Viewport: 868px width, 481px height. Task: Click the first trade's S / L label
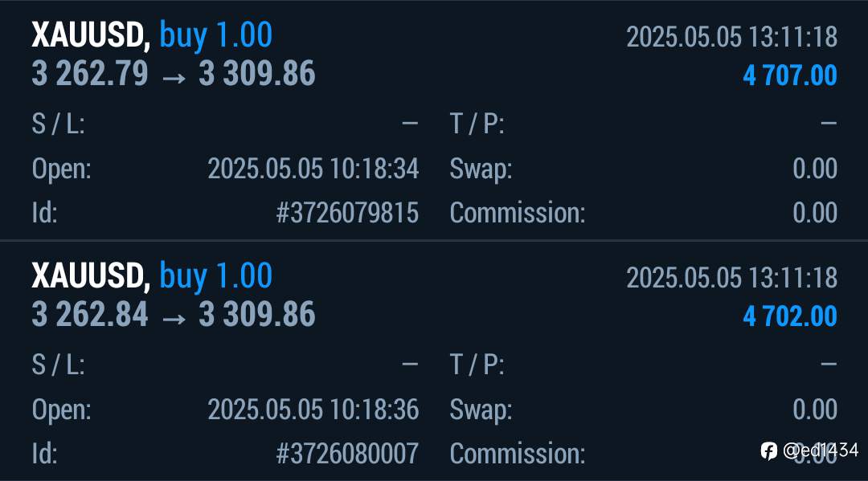pos(58,124)
